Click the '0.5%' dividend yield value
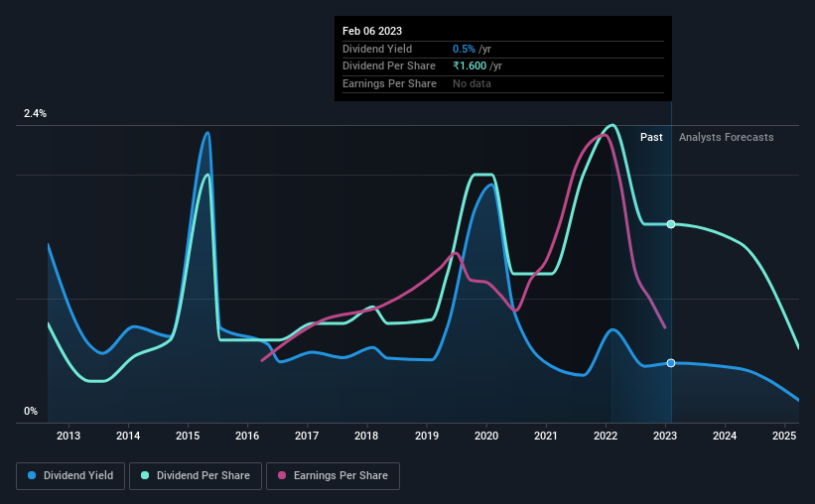Viewport: 815px width, 504px height. 464,49
